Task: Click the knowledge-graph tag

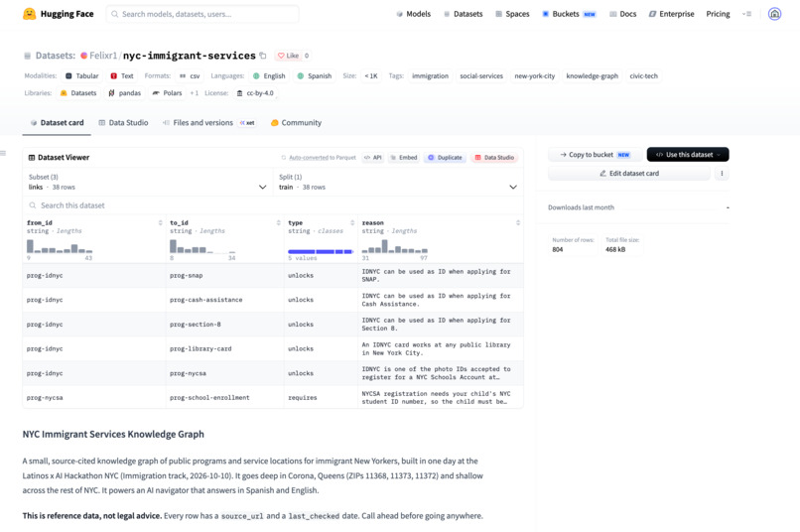Action: coord(592,75)
